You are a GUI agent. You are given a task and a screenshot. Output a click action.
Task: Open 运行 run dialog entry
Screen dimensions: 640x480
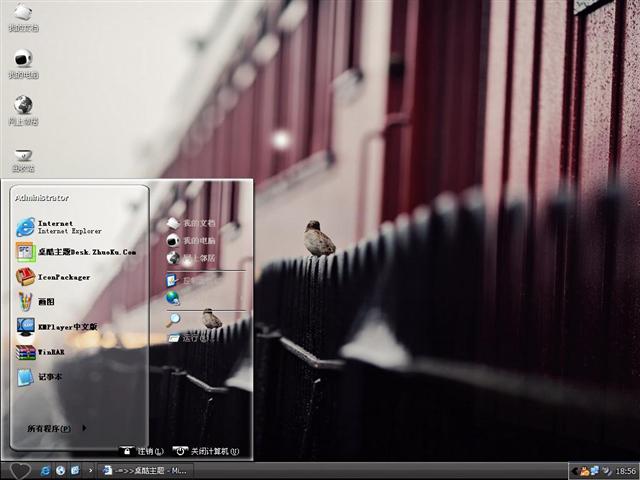click(191, 338)
